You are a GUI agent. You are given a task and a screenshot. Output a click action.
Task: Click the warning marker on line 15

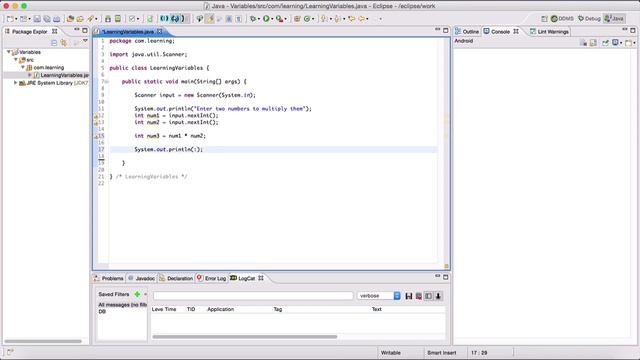point(96,136)
